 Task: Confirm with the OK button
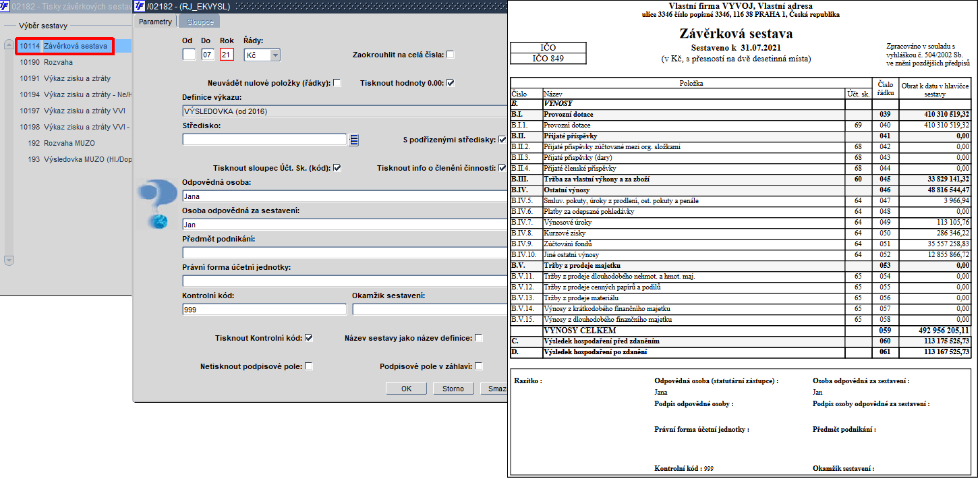click(406, 389)
